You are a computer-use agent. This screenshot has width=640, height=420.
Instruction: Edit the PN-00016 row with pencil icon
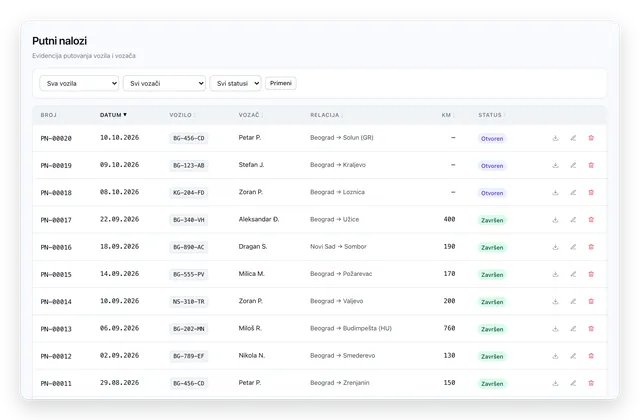(x=573, y=247)
